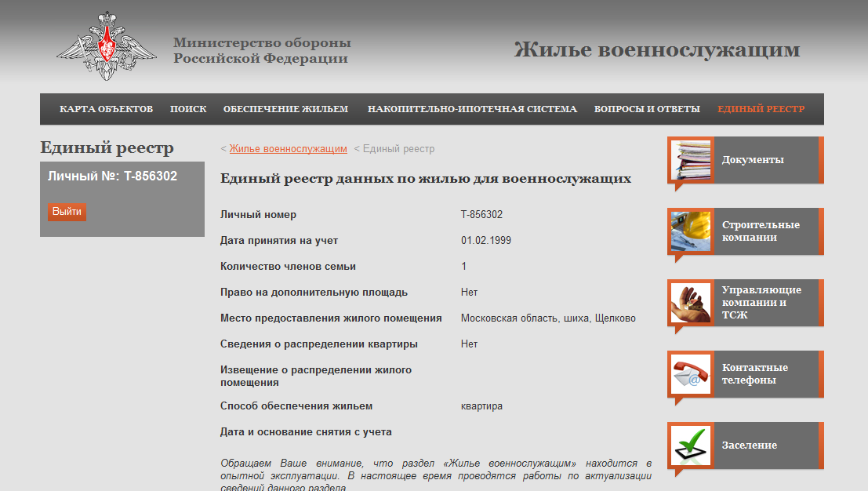Open Управляющие компании и ТСЖ link
Viewport: 868px width, 491px height.
click(761, 303)
